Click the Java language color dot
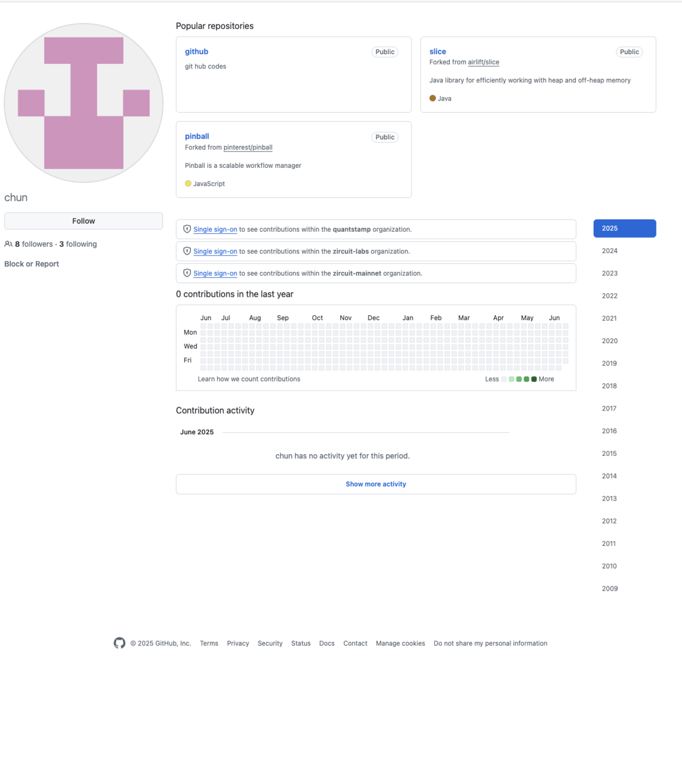The image size is (682, 784). [432, 98]
